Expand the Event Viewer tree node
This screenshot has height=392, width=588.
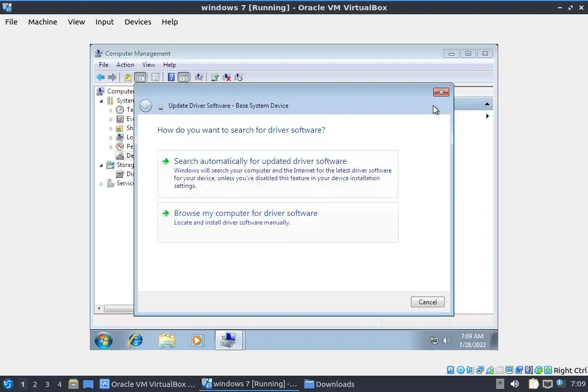click(111, 119)
